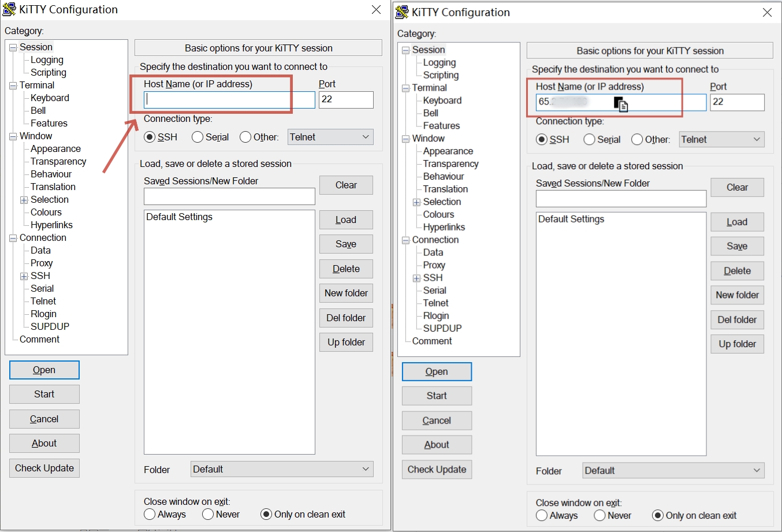Open Telnet protocol dropdown in left window
The width and height of the screenshot is (782, 532).
click(330, 137)
